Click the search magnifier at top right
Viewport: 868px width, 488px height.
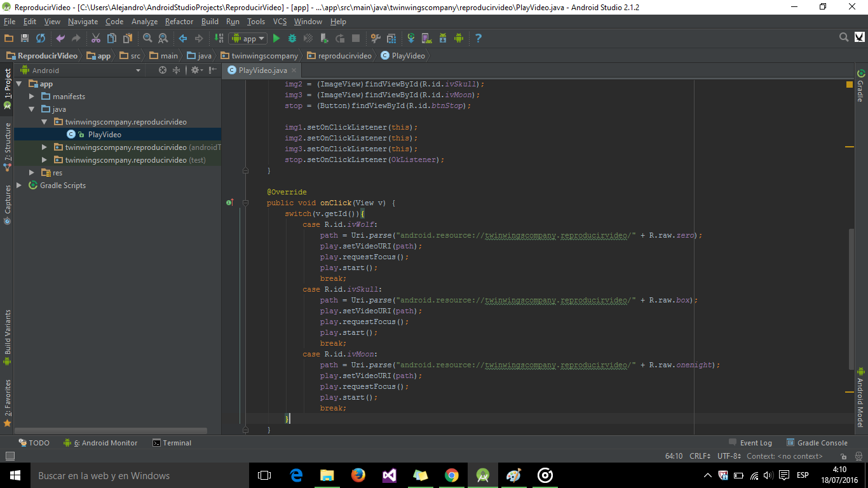[x=843, y=37]
